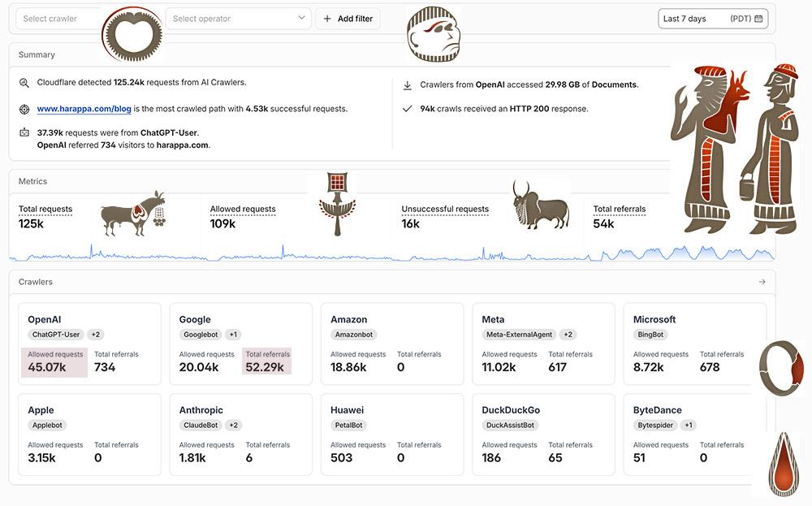Click OpenAI's 734 total referrals value
812x506 pixels.
coord(105,367)
